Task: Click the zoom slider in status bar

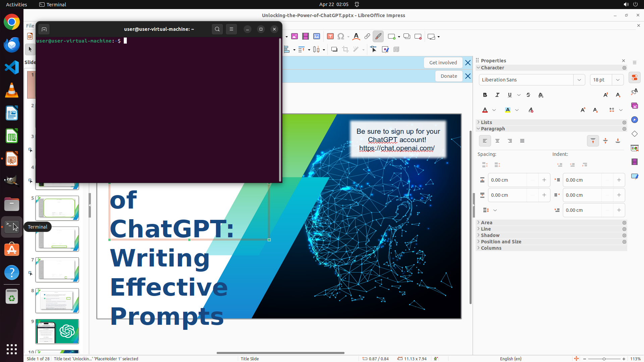Action: click(x=604, y=359)
